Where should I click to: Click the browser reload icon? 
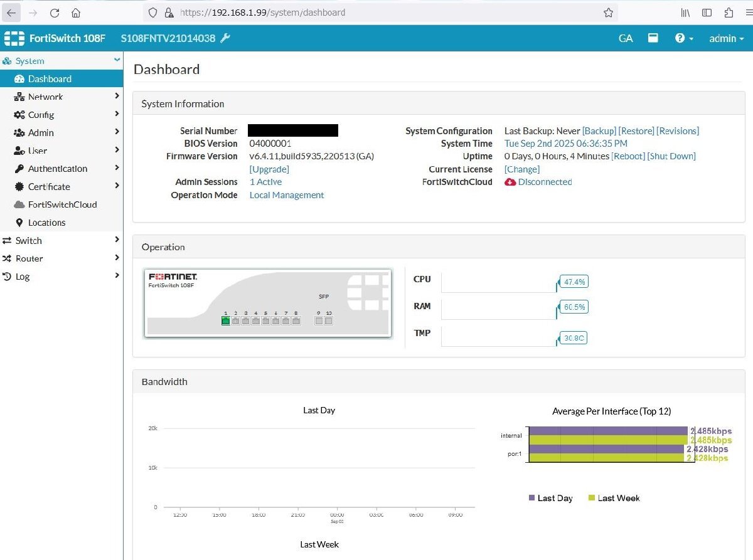click(55, 13)
